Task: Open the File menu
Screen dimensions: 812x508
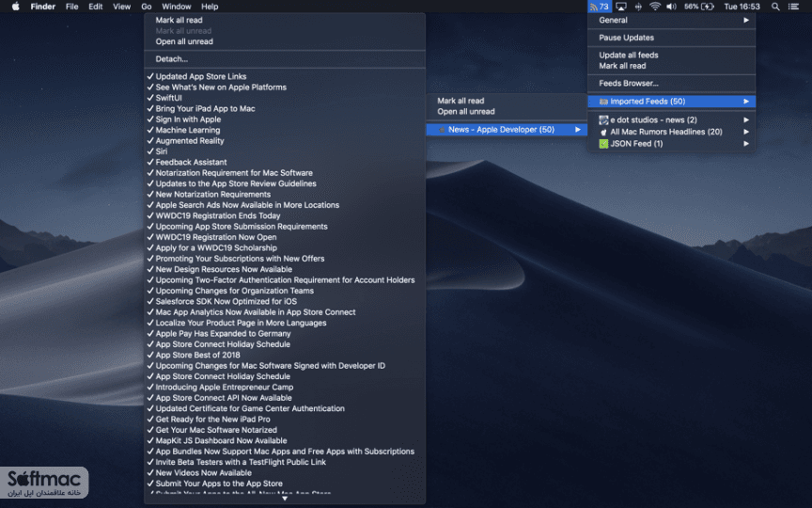Action: [72, 7]
